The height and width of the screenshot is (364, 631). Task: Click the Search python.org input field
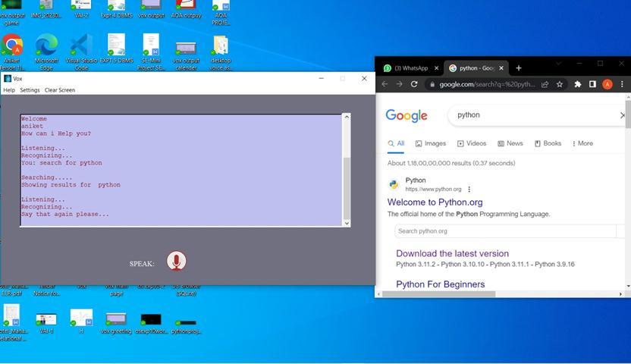click(x=505, y=231)
